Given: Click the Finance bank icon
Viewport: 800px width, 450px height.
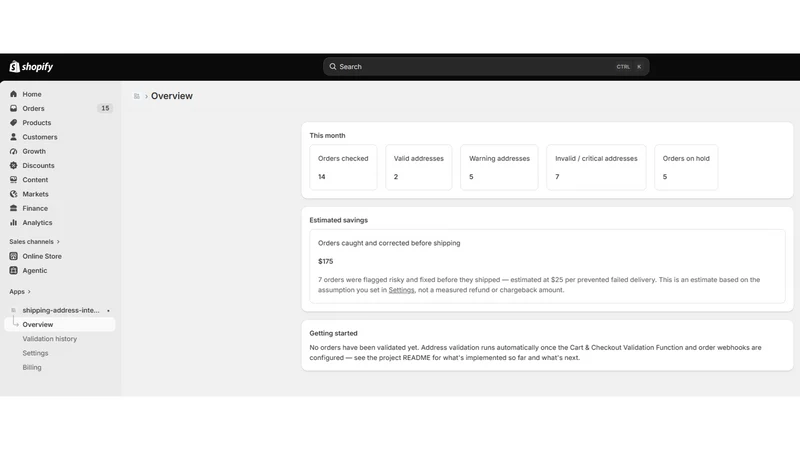Looking at the screenshot, I should point(13,208).
